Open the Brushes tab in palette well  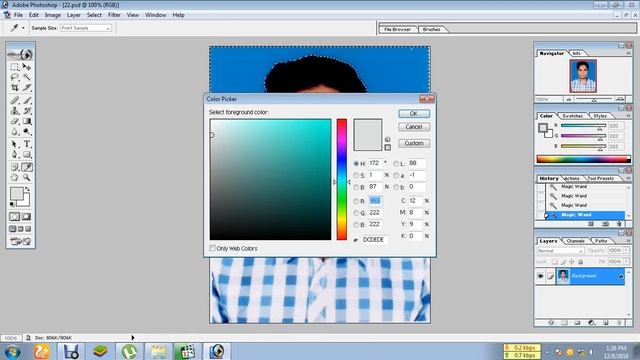432,29
